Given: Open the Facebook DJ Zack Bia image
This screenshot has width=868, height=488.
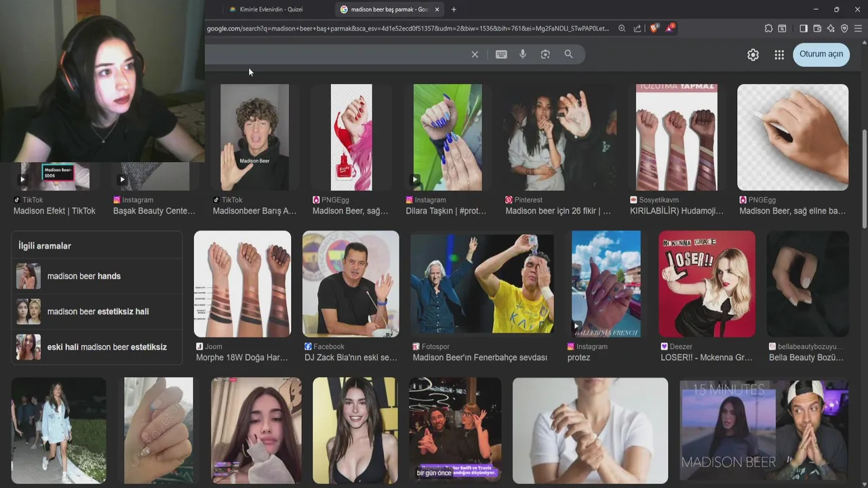Looking at the screenshot, I should tap(351, 284).
